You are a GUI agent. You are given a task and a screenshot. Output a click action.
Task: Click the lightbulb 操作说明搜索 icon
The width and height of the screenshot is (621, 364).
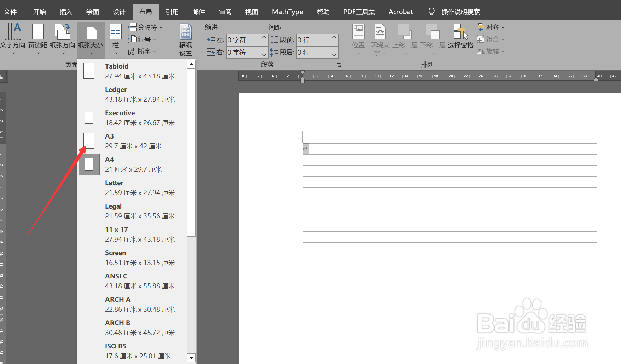pos(431,12)
